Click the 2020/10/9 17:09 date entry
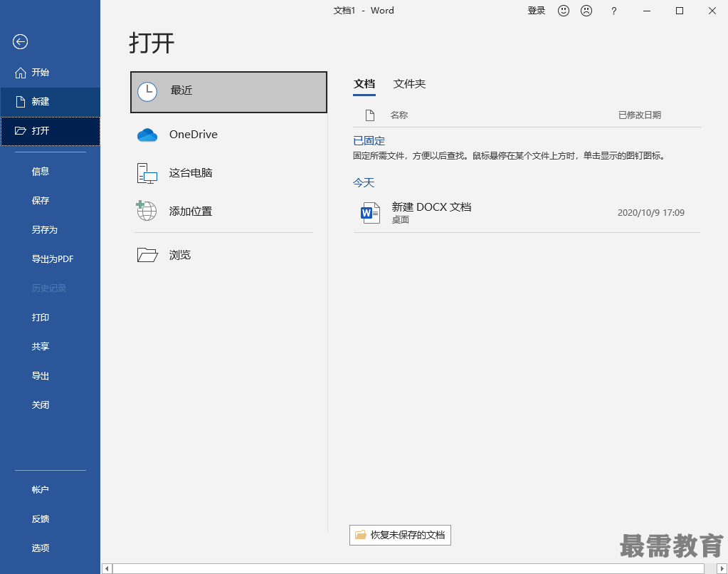Screen dimensions: 728x574 coord(650,213)
